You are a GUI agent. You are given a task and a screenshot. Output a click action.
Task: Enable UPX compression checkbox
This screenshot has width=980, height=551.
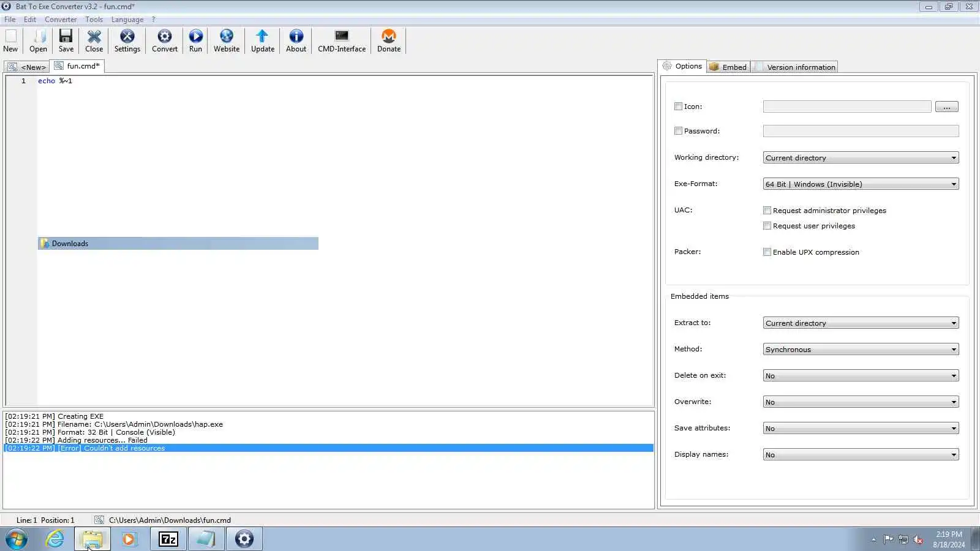pyautogui.click(x=767, y=252)
